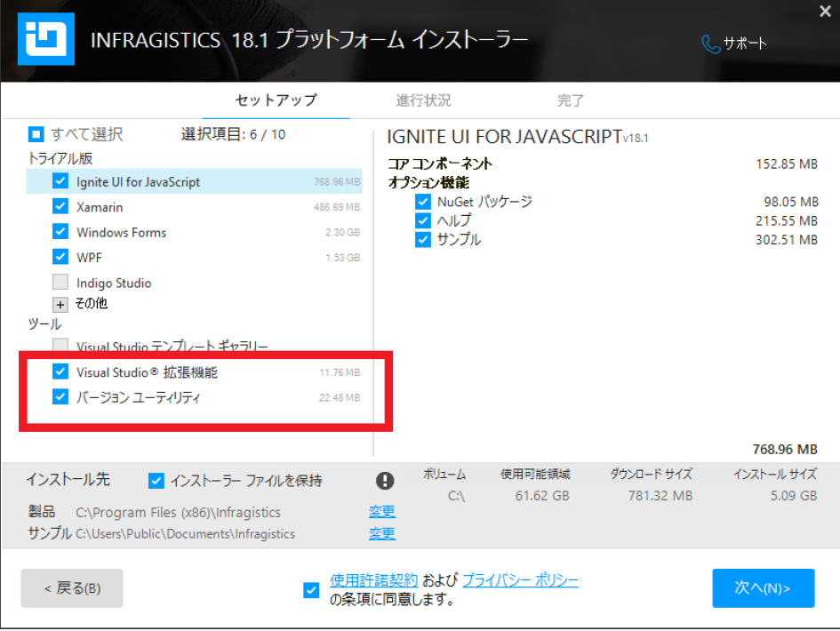Uncheck the Windows Forms checkbox
Viewport: 840px width, 631px height.
click(60, 231)
